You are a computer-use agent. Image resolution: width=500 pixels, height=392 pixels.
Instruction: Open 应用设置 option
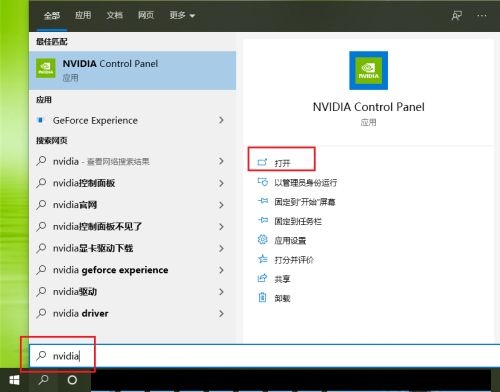tap(290, 241)
